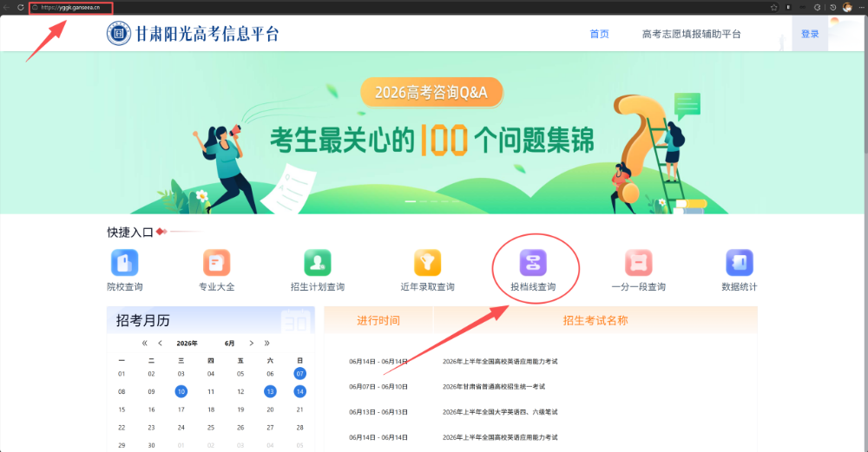Click the highlighted date 13 in the calendar
This screenshot has height=452, width=868.
coord(270,391)
